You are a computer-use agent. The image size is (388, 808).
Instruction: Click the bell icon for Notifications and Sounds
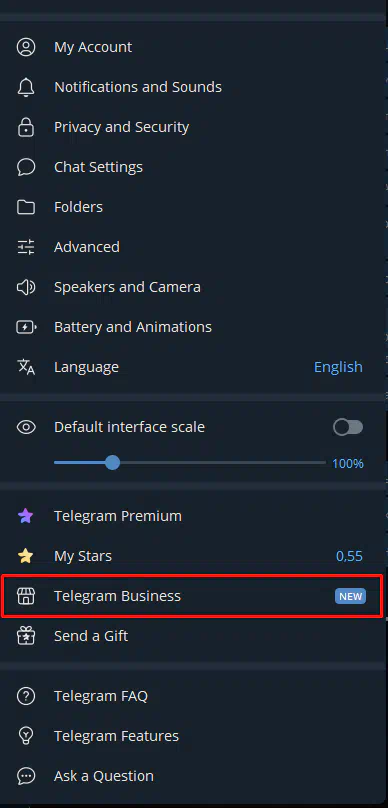pos(26,87)
